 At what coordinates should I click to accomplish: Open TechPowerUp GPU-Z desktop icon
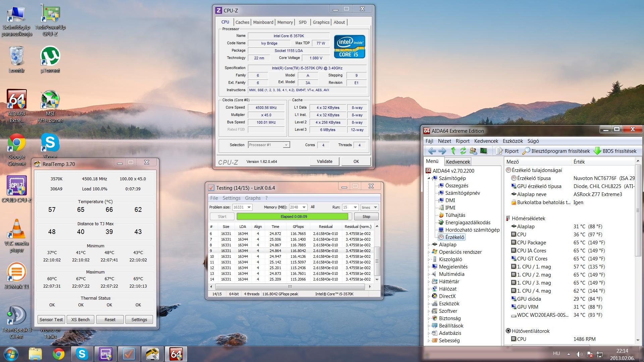coord(50,21)
